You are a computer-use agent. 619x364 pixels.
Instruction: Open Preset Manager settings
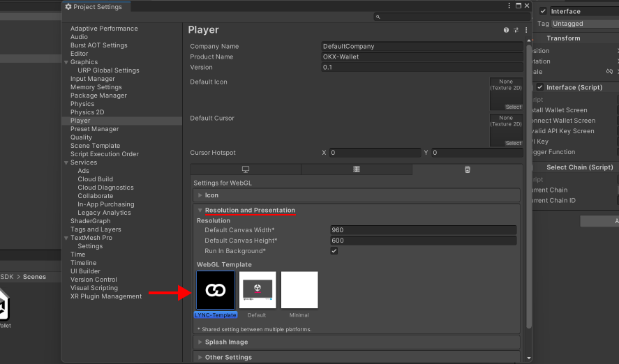coord(94,129)
